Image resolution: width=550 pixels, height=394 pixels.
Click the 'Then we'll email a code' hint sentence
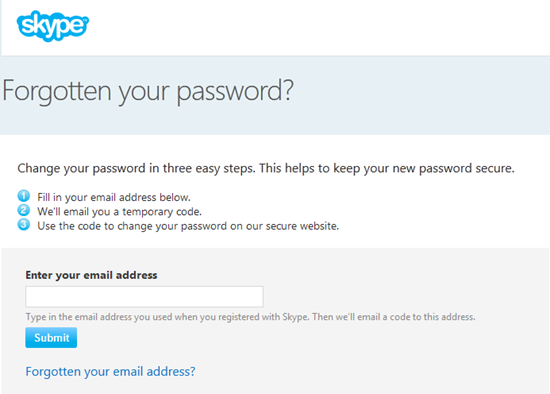(x=394, y=317)
